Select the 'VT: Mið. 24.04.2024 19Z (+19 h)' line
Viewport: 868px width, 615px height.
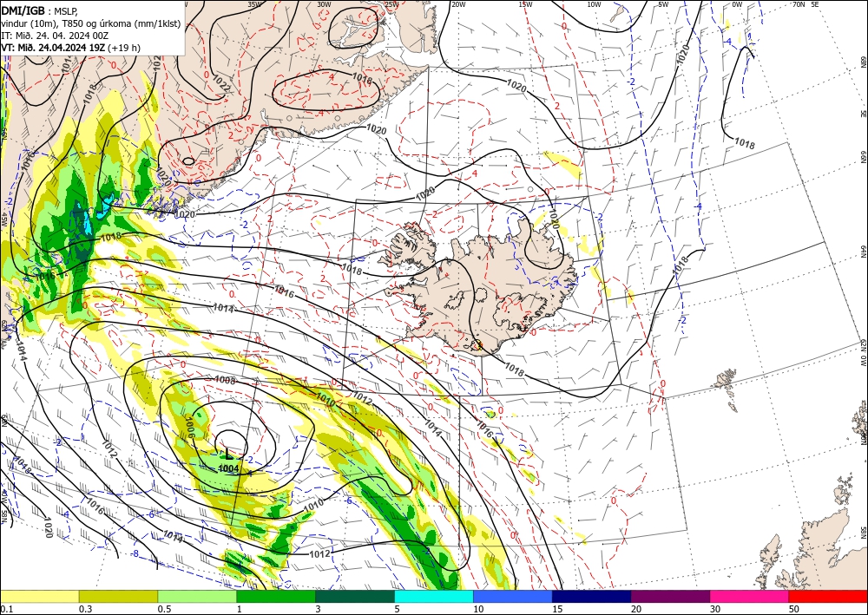[x=71, y=48]
